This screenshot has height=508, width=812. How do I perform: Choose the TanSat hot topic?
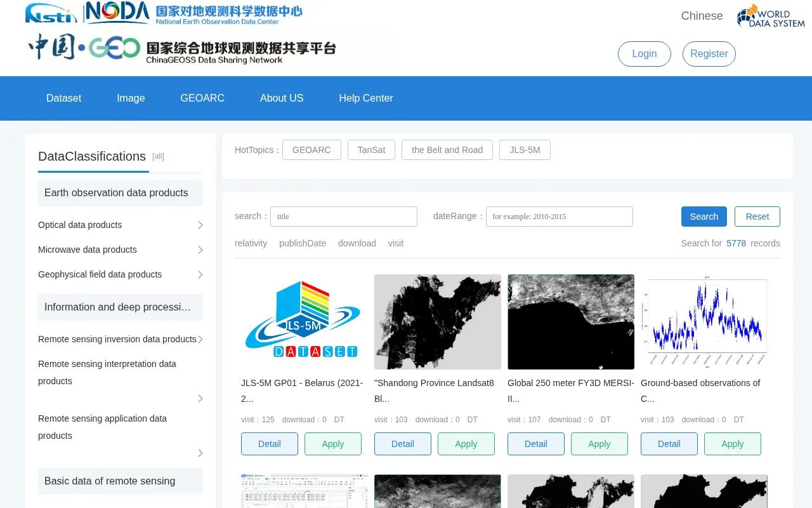pos(371,150)
